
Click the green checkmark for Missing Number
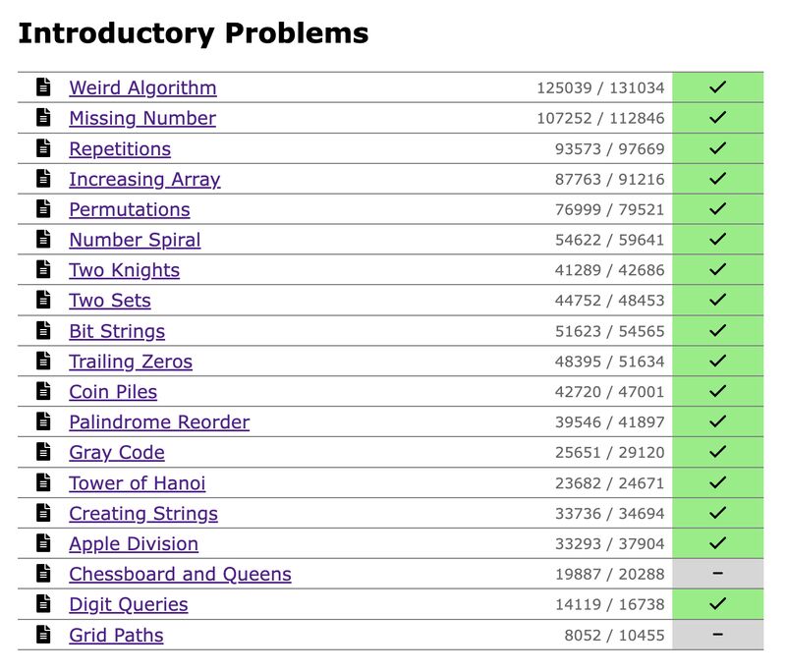717,118
